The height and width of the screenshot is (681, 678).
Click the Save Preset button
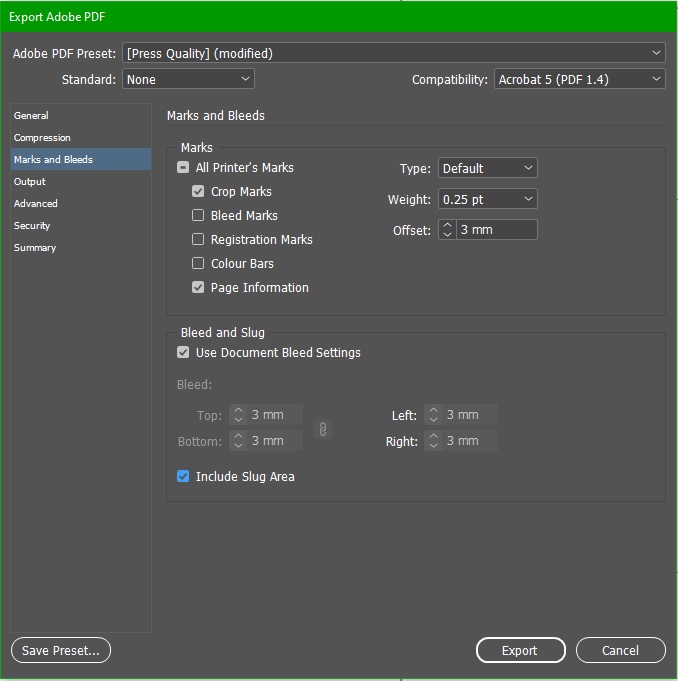61,650
